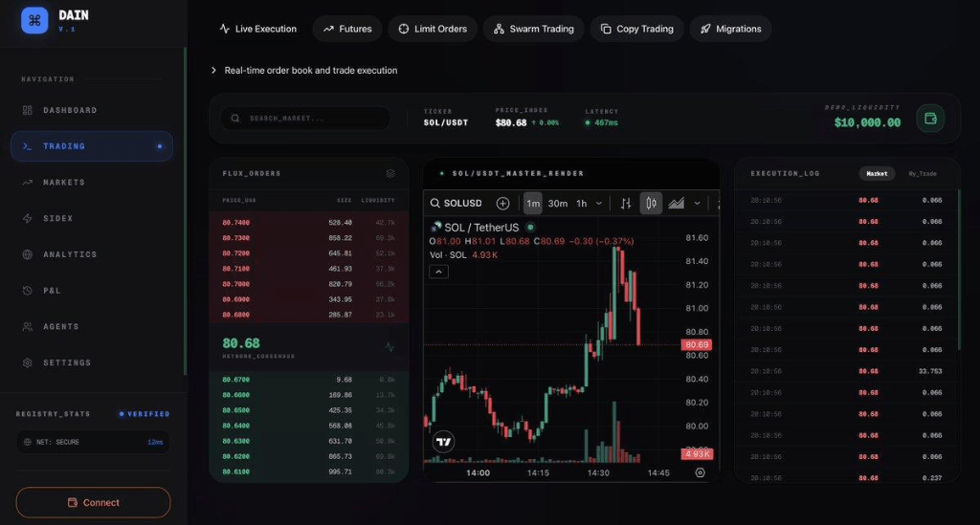Open Agents via its people icon

pos(28,326)
